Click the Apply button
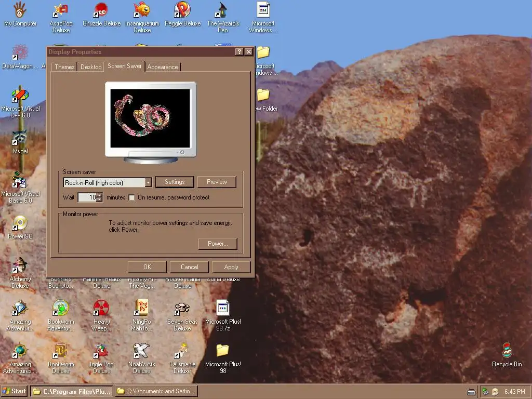532x399 pixels. (x=231, y=267)
